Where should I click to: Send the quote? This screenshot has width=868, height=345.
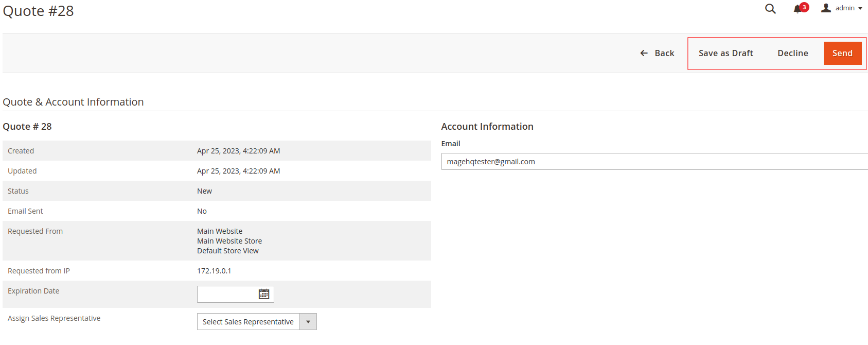click(842, 53)
